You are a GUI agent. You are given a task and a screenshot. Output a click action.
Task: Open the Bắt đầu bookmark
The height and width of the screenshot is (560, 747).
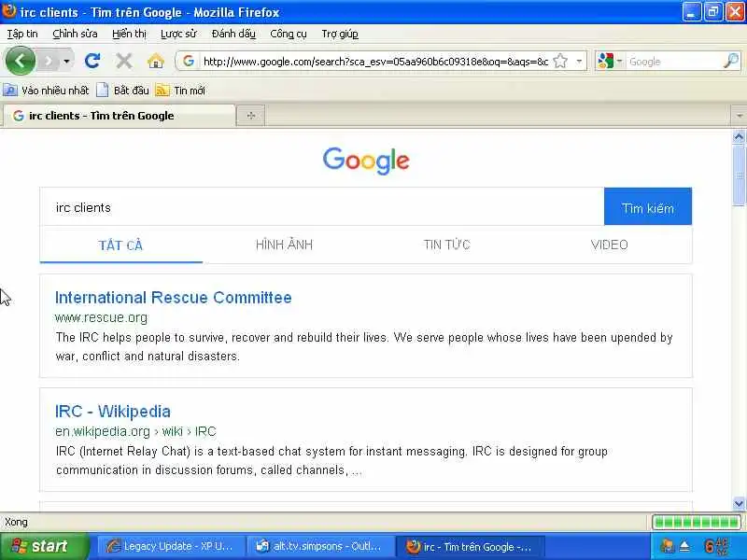click(x=123, y=90)
